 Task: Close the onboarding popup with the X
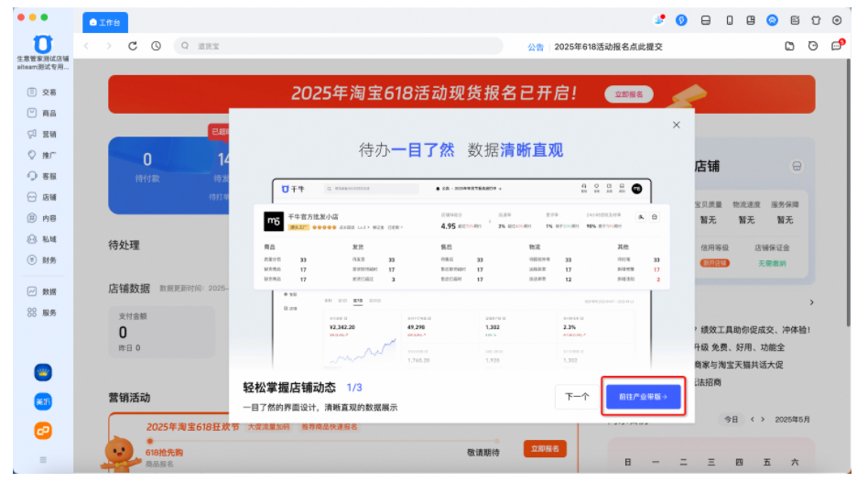pyautogui.click(x=677, y=126)
